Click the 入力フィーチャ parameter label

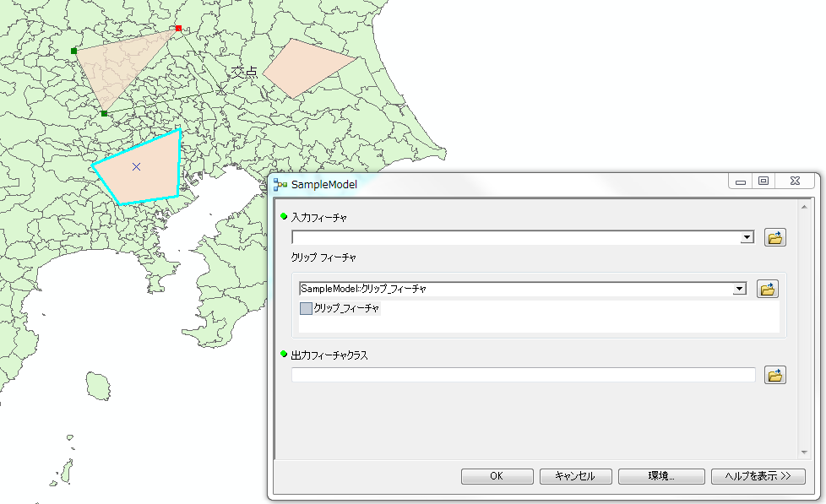(x=318, y=218)
